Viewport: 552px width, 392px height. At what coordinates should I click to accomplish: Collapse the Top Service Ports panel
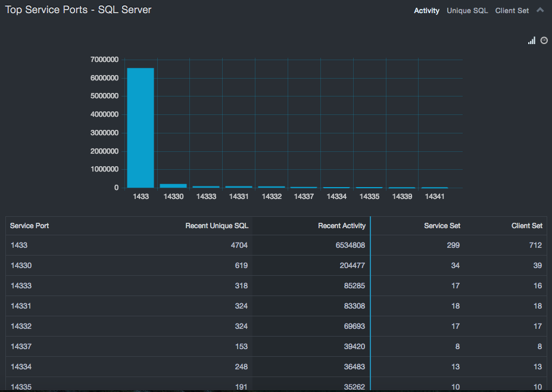click(540, 10)
